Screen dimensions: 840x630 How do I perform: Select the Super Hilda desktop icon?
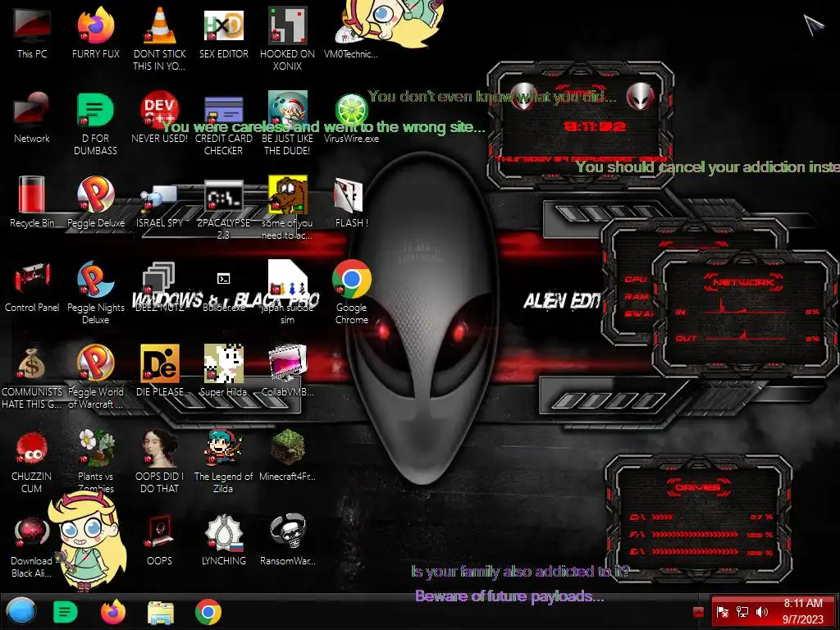tap(223, 372)
